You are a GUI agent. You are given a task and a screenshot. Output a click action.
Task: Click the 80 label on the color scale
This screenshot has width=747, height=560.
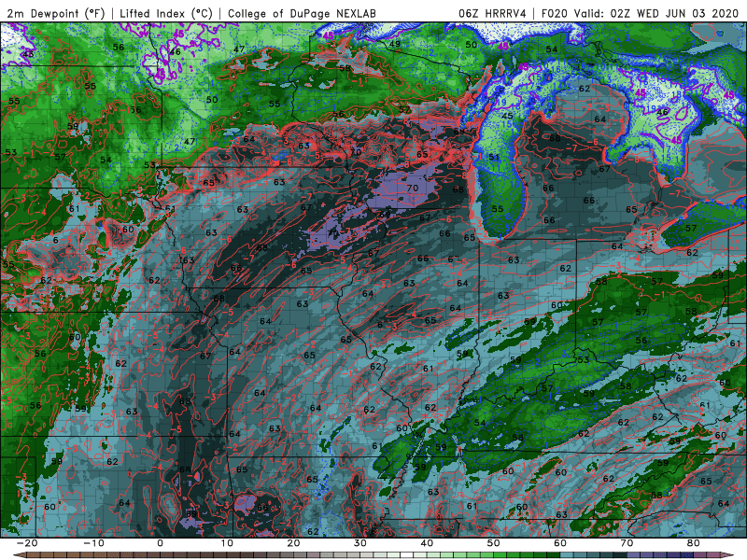[x=694, y=543]
